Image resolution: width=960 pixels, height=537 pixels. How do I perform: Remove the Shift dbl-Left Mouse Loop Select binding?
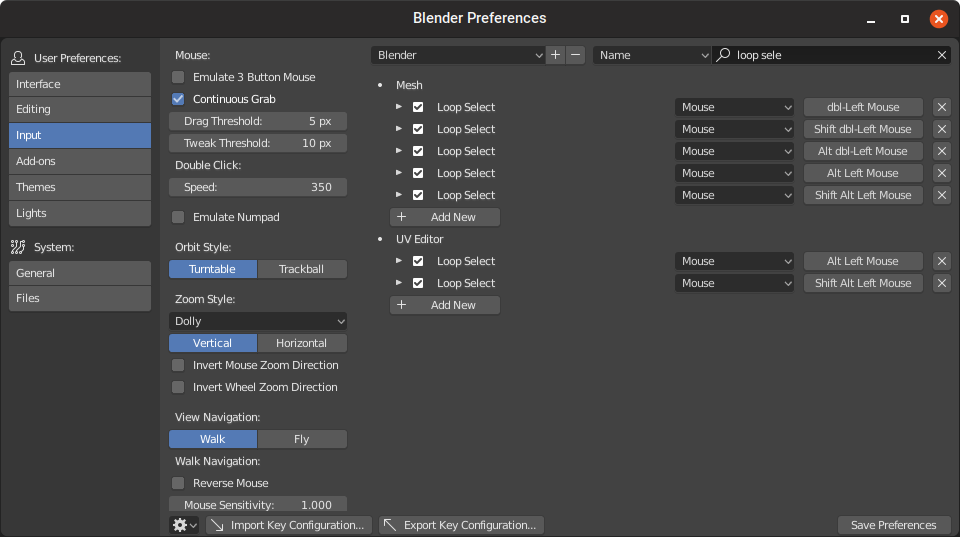pos(942,129)
